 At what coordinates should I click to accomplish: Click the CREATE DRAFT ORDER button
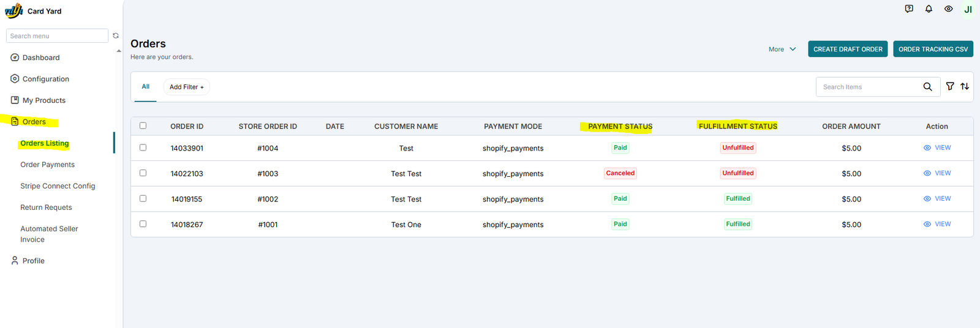point(848,50)
